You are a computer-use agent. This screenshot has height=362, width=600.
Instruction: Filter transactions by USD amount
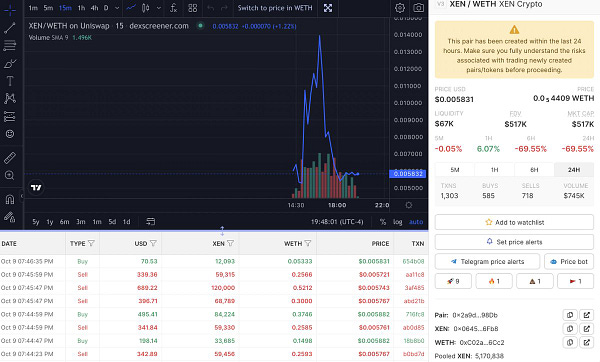pyautogui.click(x=153, y=243)
